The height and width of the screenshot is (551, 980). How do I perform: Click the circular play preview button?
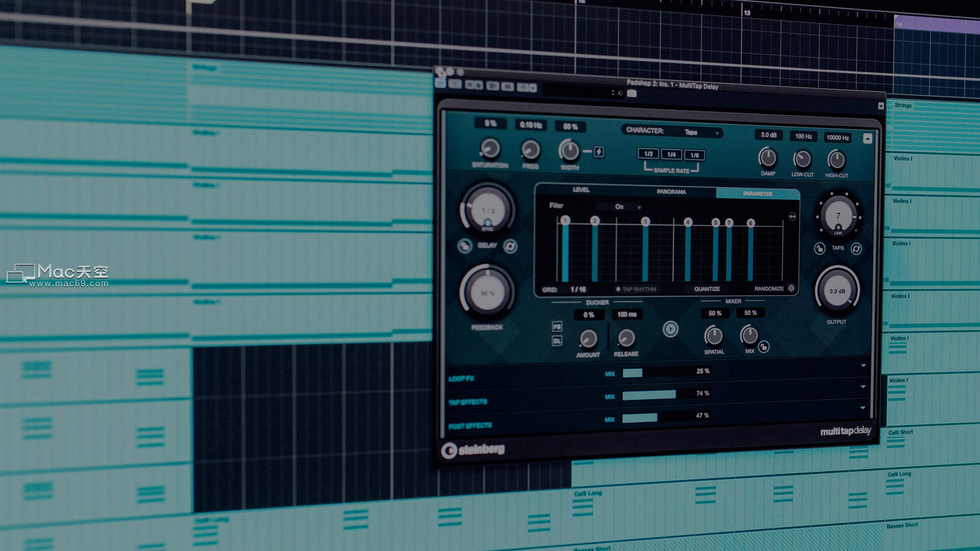click(x=670, y=329)
